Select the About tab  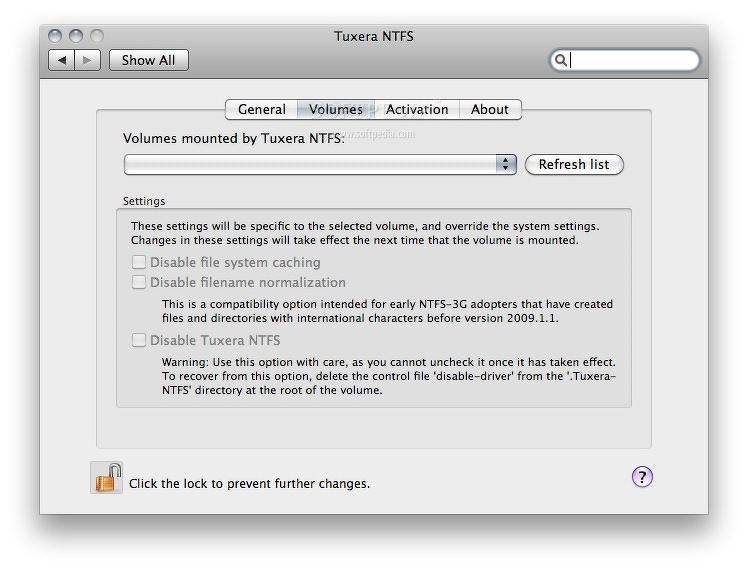tap(490, 109)
